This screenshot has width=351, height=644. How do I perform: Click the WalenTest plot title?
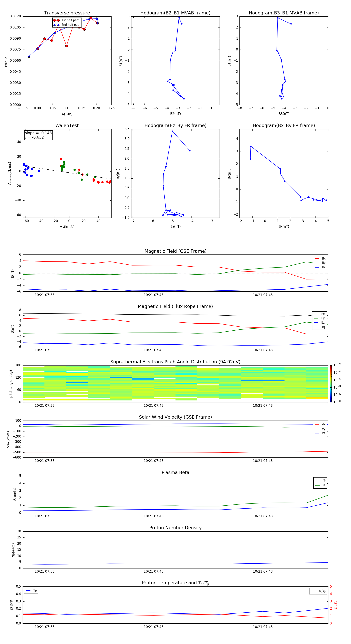pyautogui.click(x=67, y=125)
